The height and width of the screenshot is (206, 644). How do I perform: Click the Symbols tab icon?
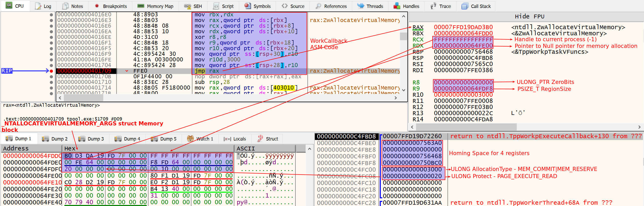point(247,6)
